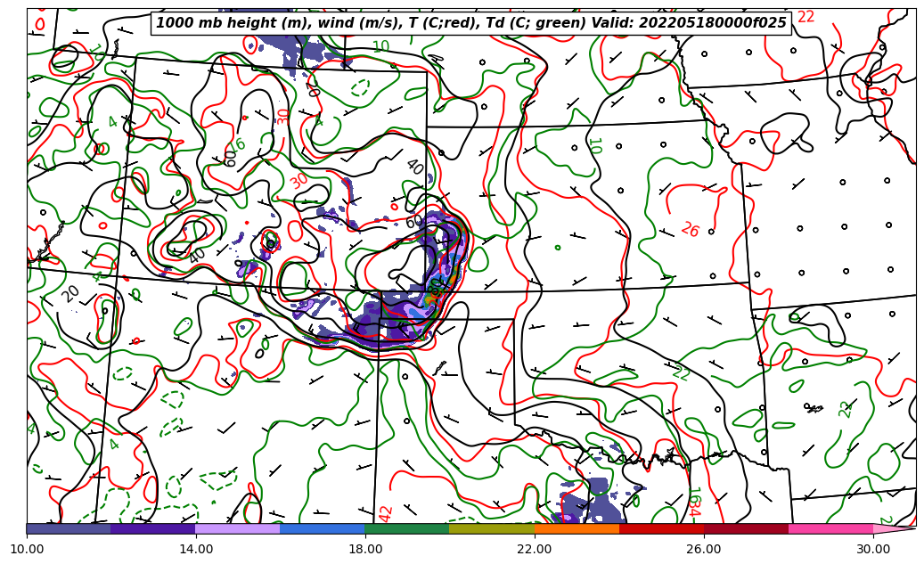The width and height of the screenshot is (924, 564).
Task: Click the green 6 dewpoint contour label
Action: (240, 145)
